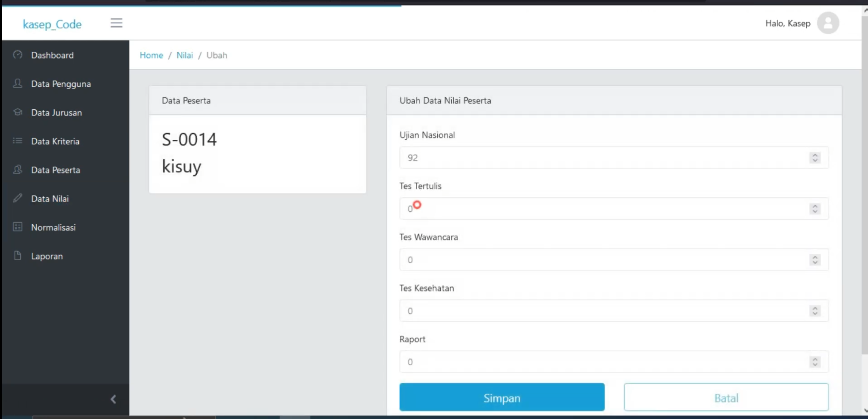The height and width of the screenshot is (419, 868).
Task: Click the Nilai breadcrumb link
Action: [x=184, y=55]
